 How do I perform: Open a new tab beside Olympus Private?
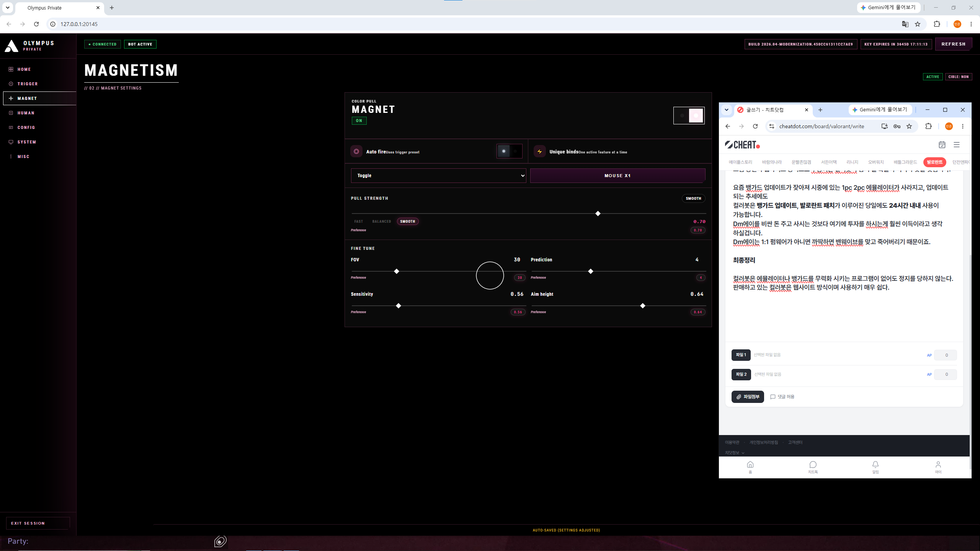click(112, 8)
